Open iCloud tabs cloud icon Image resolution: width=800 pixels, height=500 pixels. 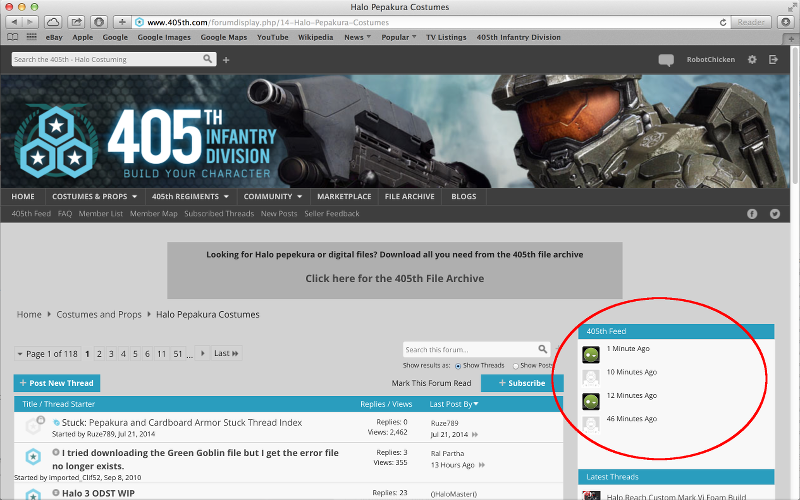pos(53,22)
